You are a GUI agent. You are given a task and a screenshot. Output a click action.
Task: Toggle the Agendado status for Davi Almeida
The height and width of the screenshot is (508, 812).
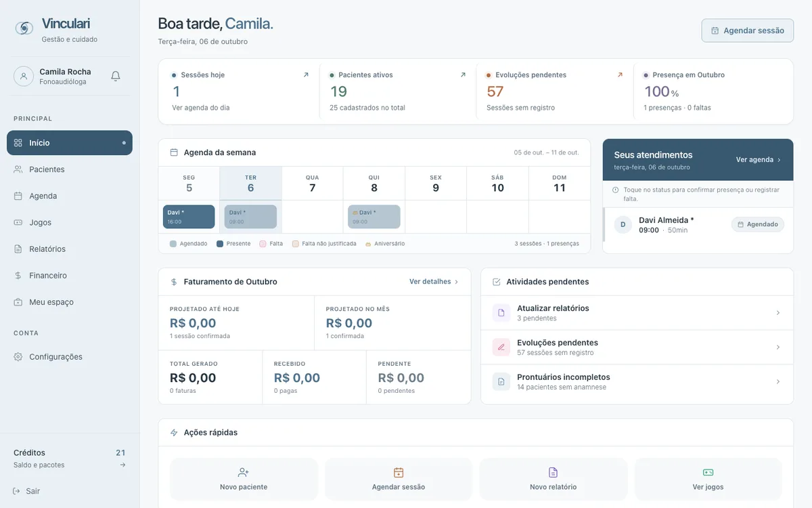758,224
